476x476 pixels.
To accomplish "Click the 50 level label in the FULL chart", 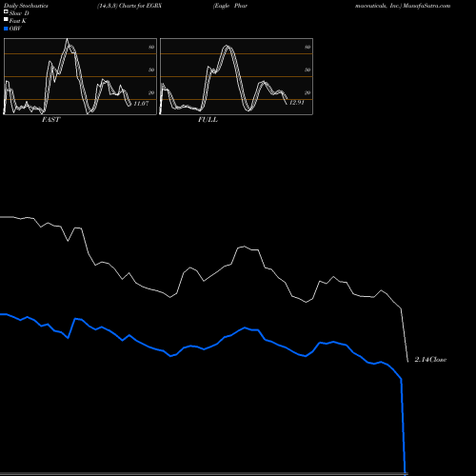I will coord(307,69).
